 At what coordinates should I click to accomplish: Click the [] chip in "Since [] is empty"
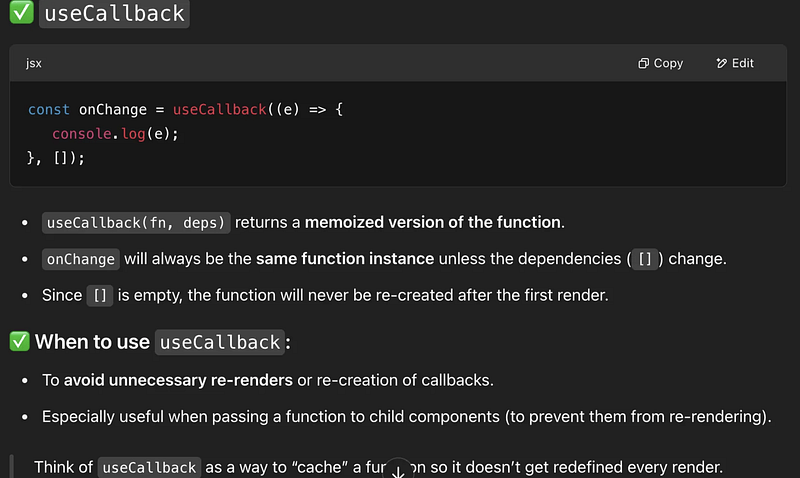point(100,295)
